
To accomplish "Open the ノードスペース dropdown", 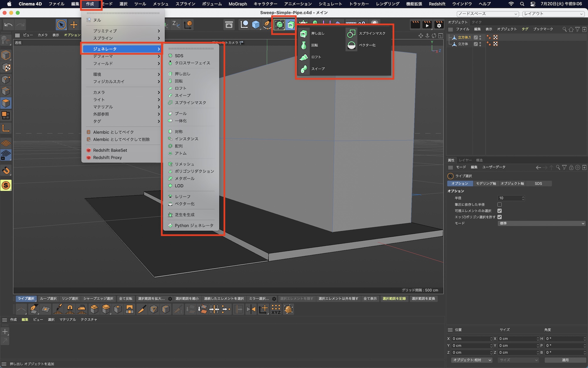I will 487,14.
